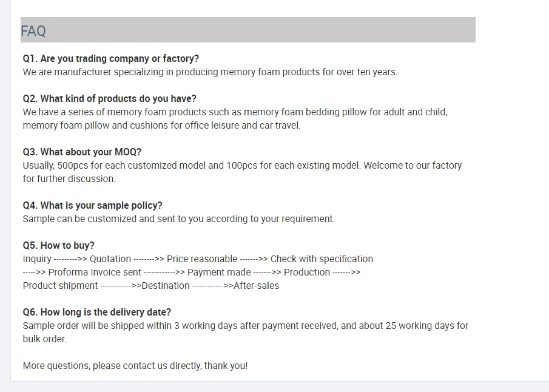
Task: Click the "More questions, please contact us directly" line
Action: point(135,366)
